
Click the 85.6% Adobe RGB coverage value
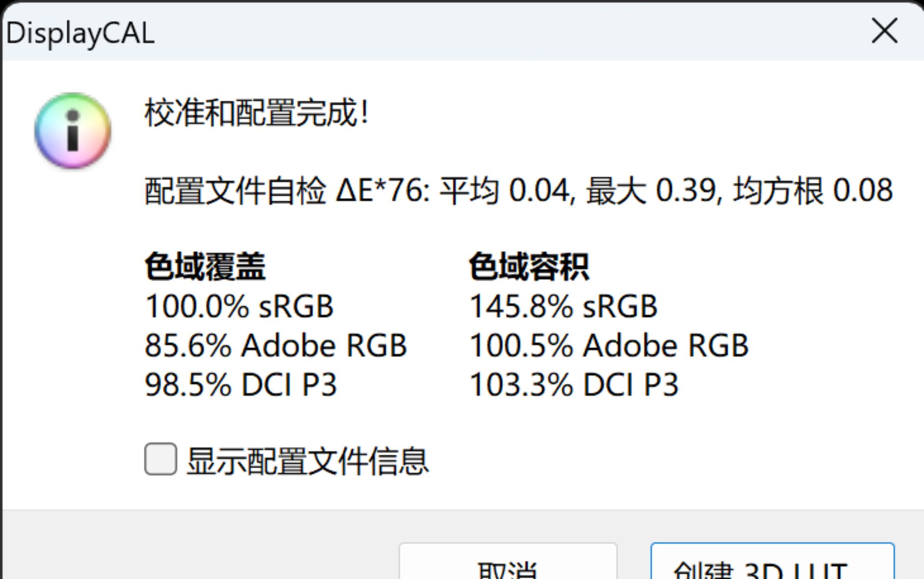pyautogui.click(x=276, y=345)
